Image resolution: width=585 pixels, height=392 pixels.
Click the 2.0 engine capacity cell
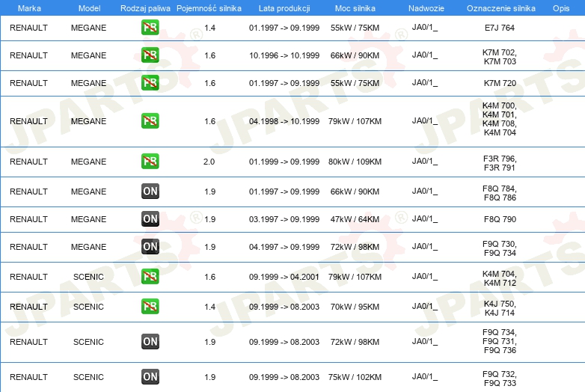coord(209,162)
